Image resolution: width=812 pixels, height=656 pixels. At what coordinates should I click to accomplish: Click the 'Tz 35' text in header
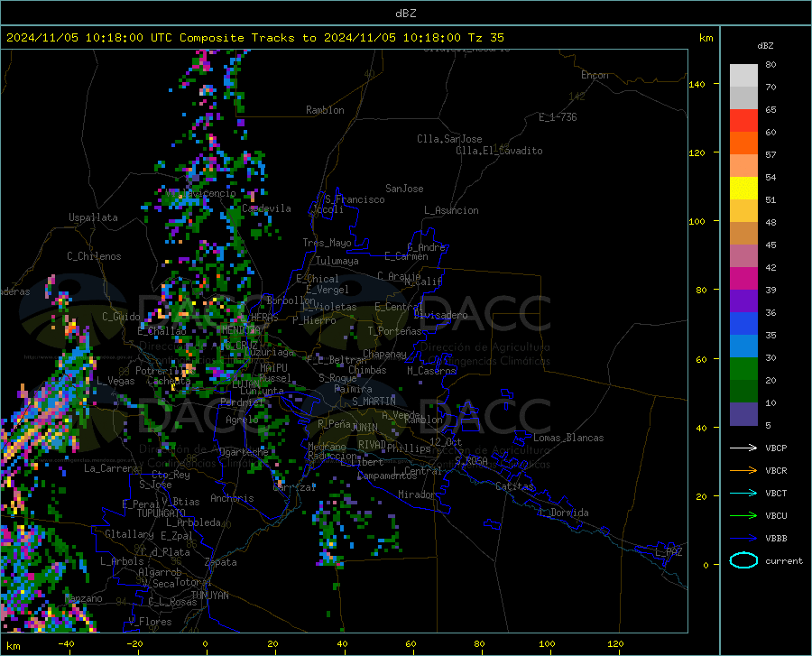pyautogui.click(x=485, y=38)
